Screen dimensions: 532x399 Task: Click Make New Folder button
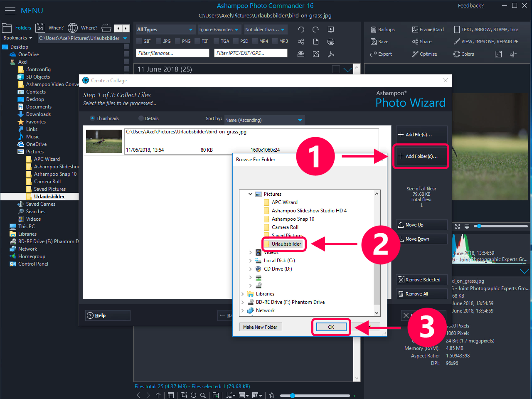(x=260, y=327)
